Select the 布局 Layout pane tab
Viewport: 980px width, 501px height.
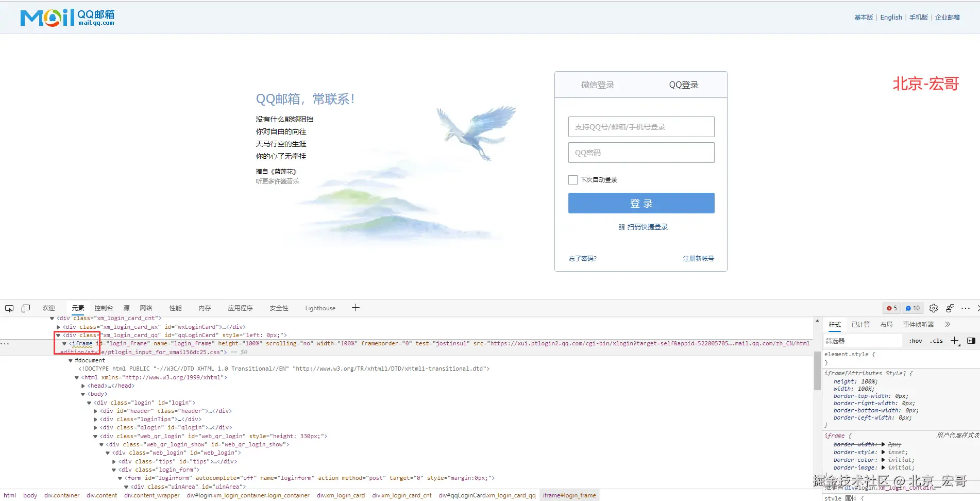coord(886,324)
